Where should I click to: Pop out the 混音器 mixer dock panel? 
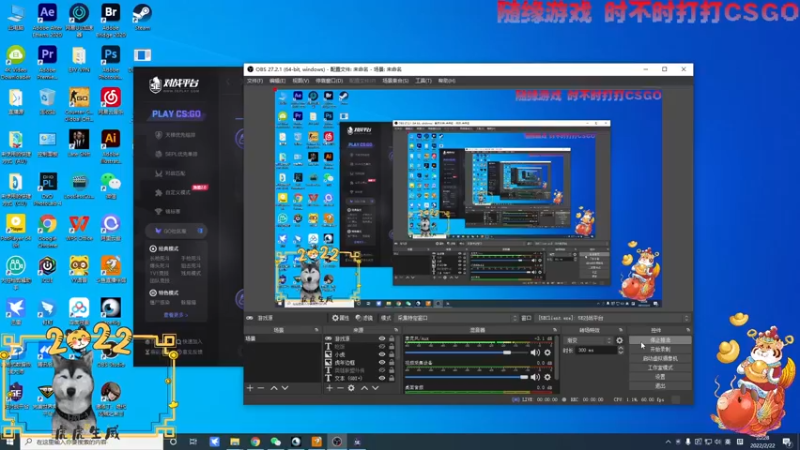(555, 330)
